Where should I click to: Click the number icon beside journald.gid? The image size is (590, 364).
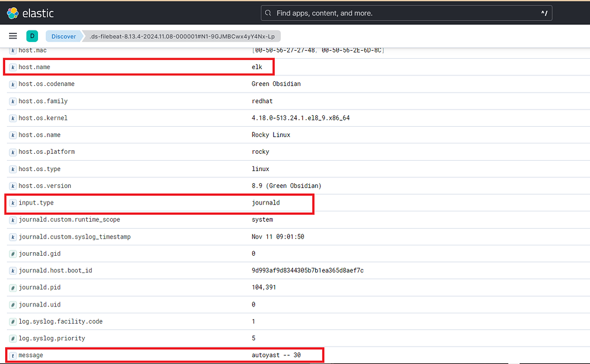(x=13, y=253)
